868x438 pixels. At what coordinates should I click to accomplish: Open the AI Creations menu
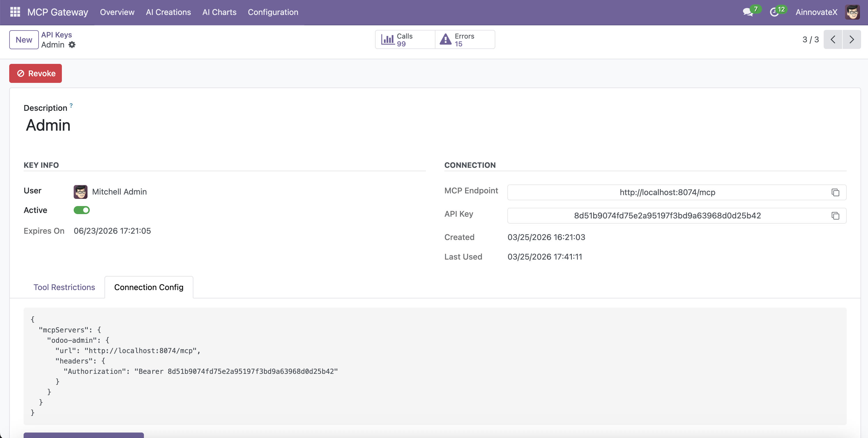click(x=168, y=12)
